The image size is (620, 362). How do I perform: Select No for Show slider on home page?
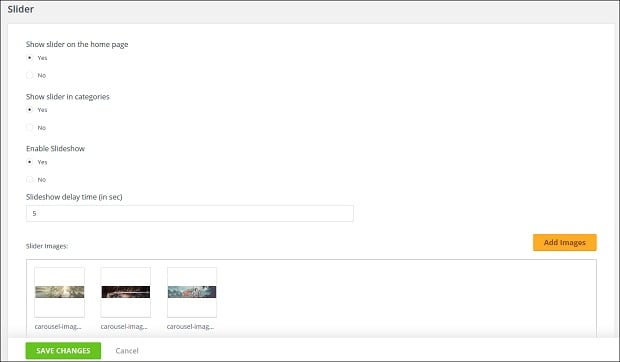coord(30,75)
